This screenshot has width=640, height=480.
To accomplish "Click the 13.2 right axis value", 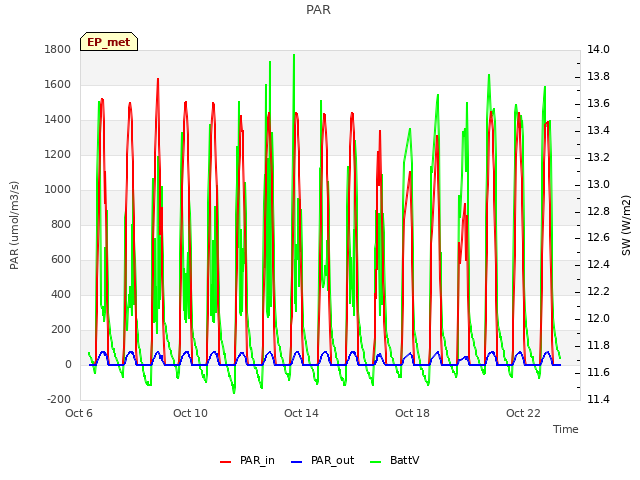I will (x=598, y=158).
